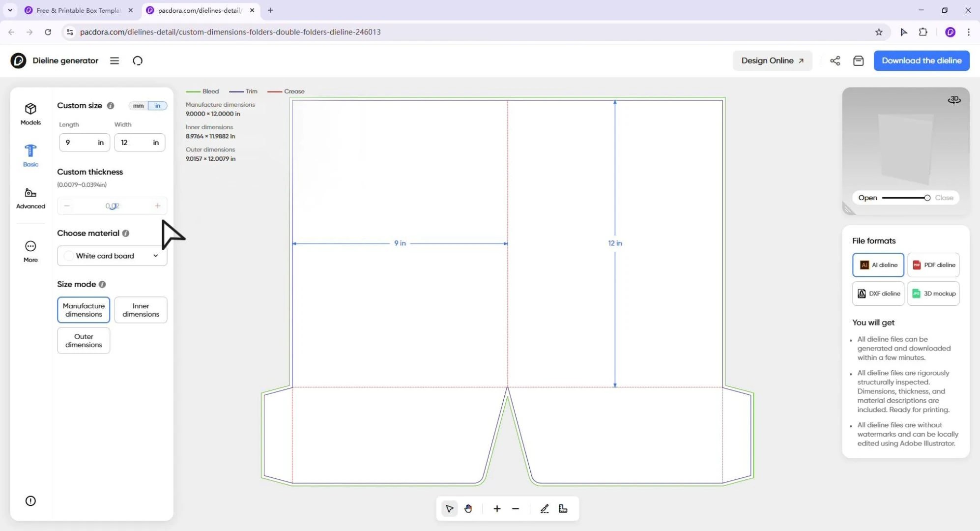Adjust the Open/Close 3D preview slider

pyautogui.click(x=926, y=198)
